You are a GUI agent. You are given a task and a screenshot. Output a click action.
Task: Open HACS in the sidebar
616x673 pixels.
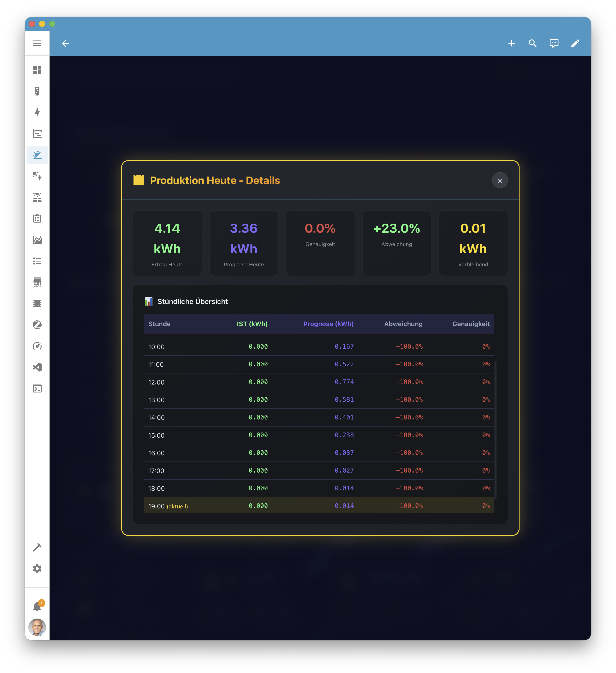click(x=37, y=282)
